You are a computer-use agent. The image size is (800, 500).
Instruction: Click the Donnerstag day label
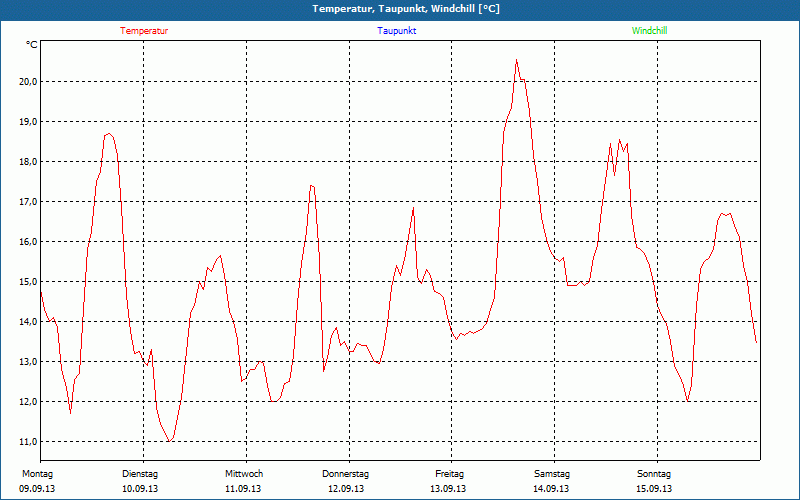(x=345, y=474)
